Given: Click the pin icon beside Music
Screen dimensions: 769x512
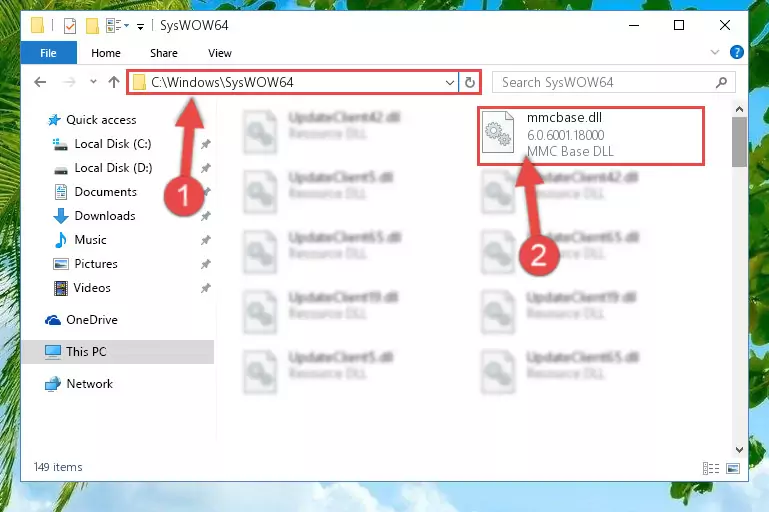Looking at the screenshot, I should coord(205,240).
